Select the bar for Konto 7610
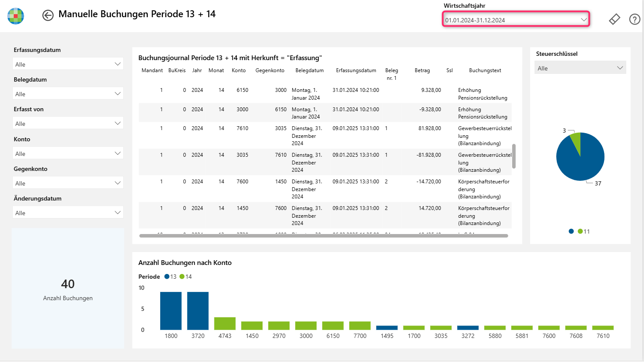The image size is (644, 362). 603,328
